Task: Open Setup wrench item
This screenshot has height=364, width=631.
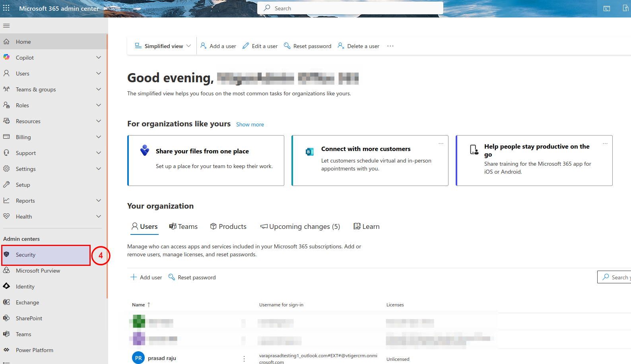Action: click(53, 185)
